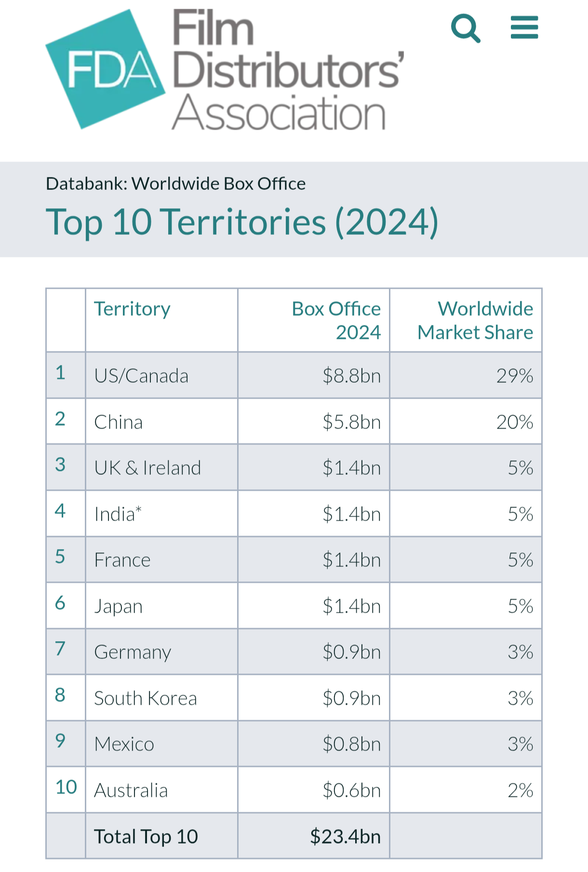
Task: Click the Territory column header
Action: 132,309
